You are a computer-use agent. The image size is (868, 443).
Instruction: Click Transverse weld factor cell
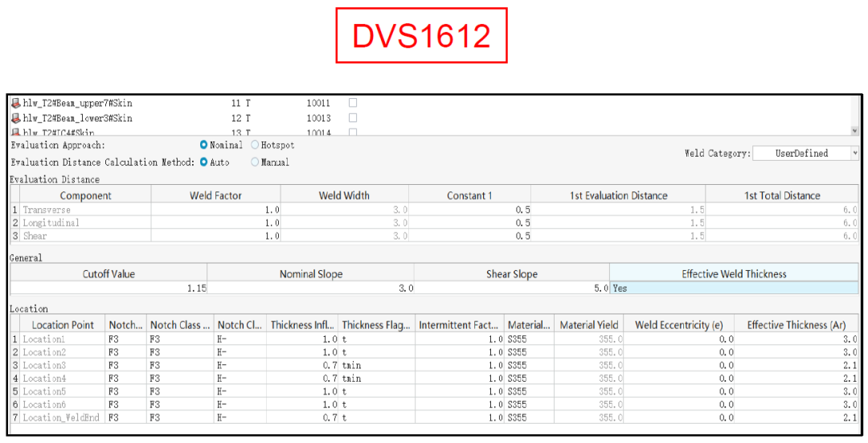click(x=215, y=210)
